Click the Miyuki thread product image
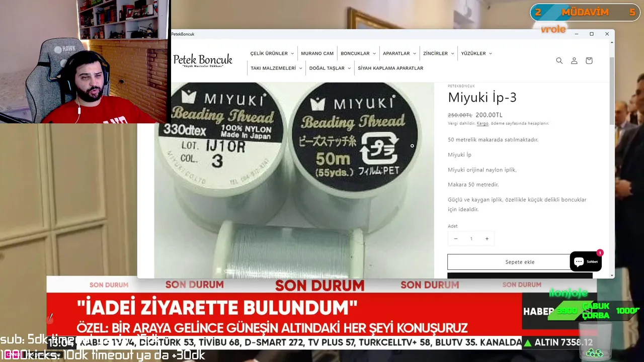 [x=294, y=180]
